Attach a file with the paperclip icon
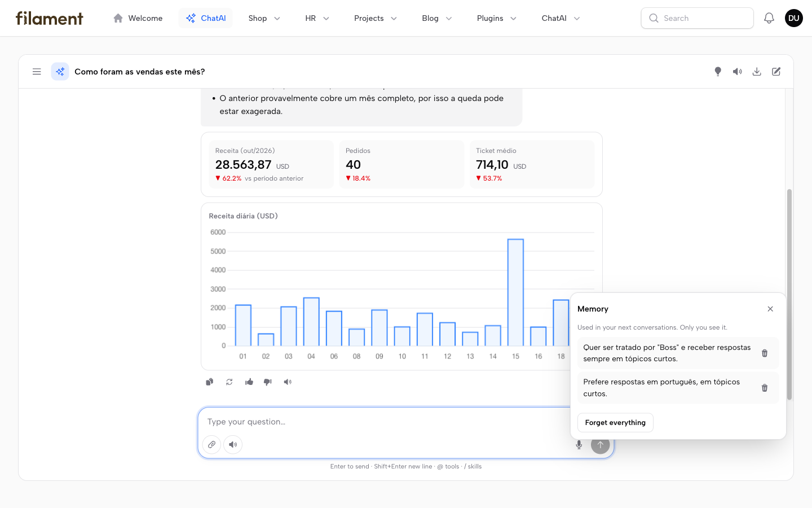This screenshot has width=812, height=508. [x=211, y=445]
